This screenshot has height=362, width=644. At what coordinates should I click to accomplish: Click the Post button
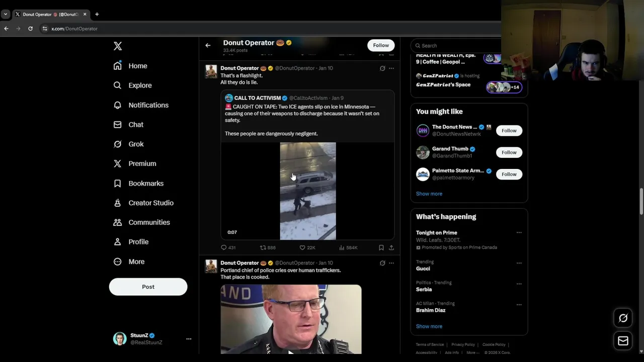click(x=148, y=287)
